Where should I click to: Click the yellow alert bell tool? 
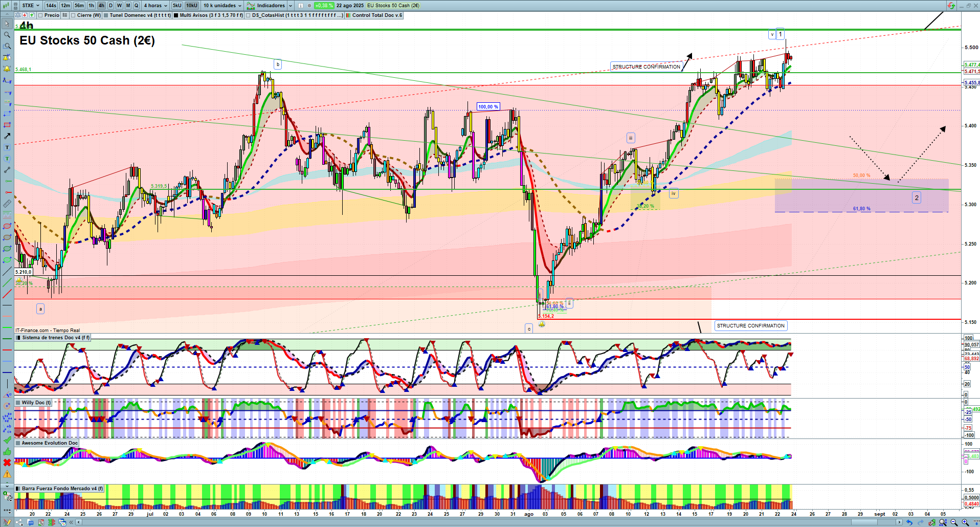pyautogui.click(x=7, y=69)
